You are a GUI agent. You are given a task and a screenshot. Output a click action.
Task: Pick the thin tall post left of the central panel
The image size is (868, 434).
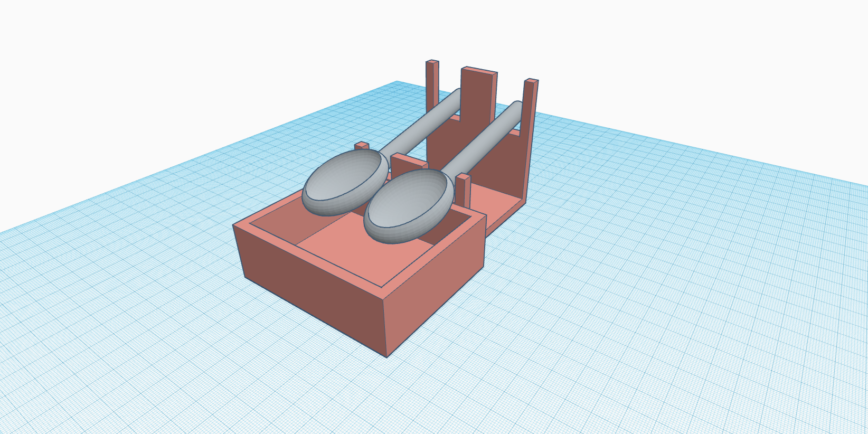432,84
